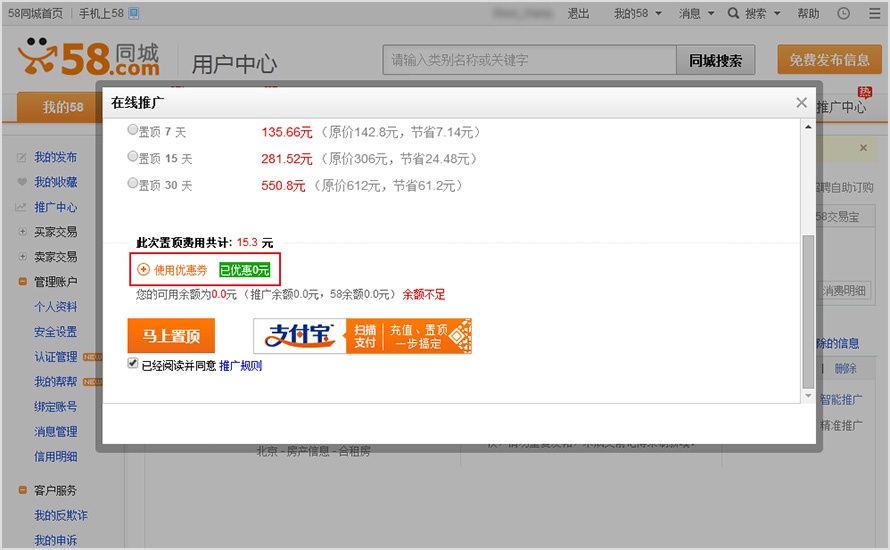The width and height of the screenshot is (890, 550).
Task: Select the 置顶 30 天 radio option
Action: click(132, 183)
